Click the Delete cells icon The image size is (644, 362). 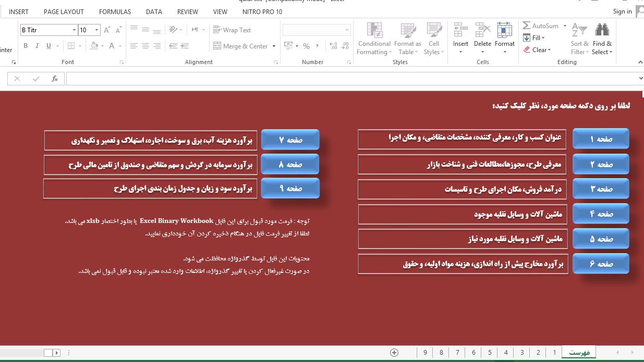(x=482, y=31)
